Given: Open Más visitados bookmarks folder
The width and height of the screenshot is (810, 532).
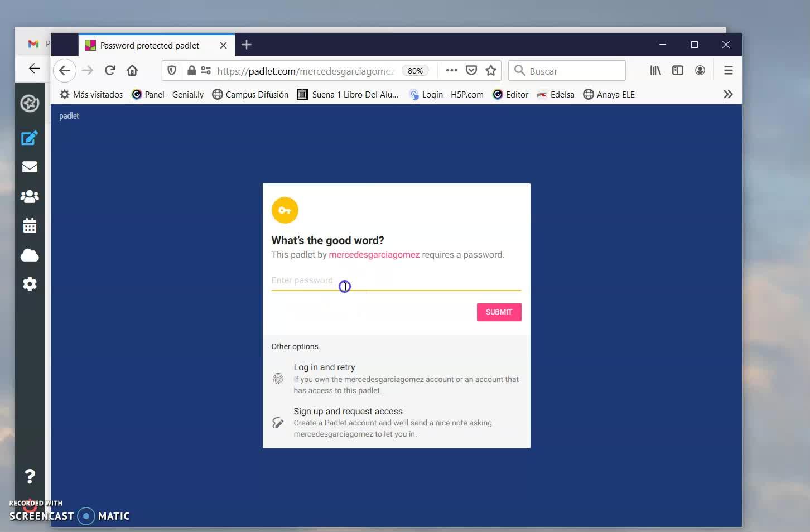Looking at the screenshot, I should (91, 94).
